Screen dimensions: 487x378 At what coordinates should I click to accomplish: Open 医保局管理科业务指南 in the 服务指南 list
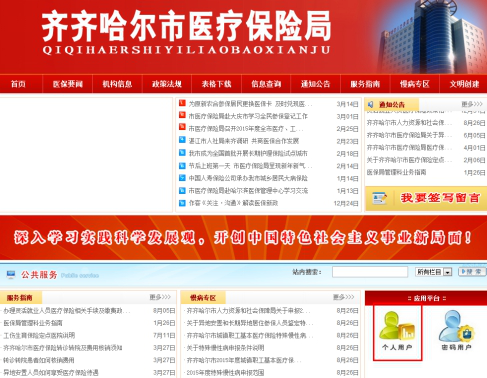click(x=33, y=323)
